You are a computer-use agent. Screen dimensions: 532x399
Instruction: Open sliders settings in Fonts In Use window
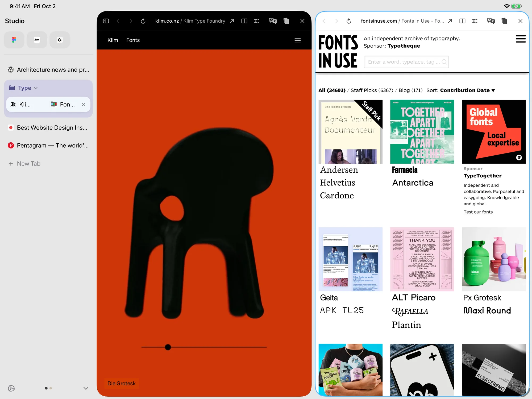click(x=475, y=21)
